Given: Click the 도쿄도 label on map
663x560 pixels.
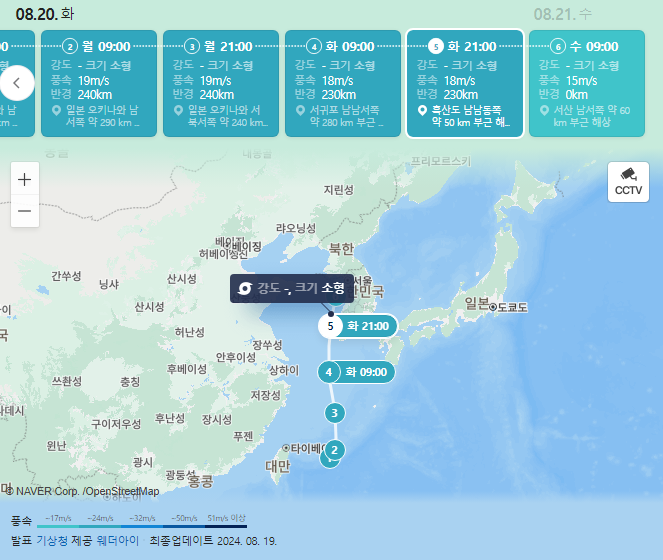Looking at the screenshot, I should 512,307.
